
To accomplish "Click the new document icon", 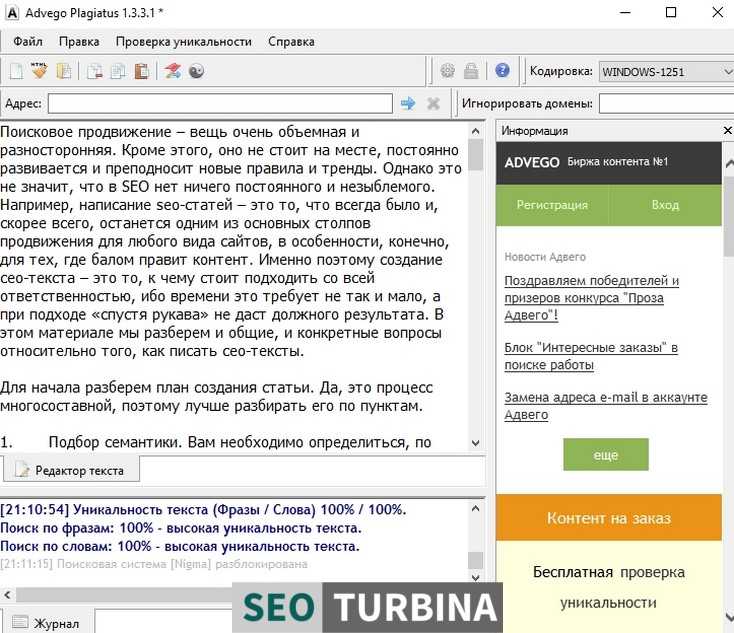I will point(16,71).
